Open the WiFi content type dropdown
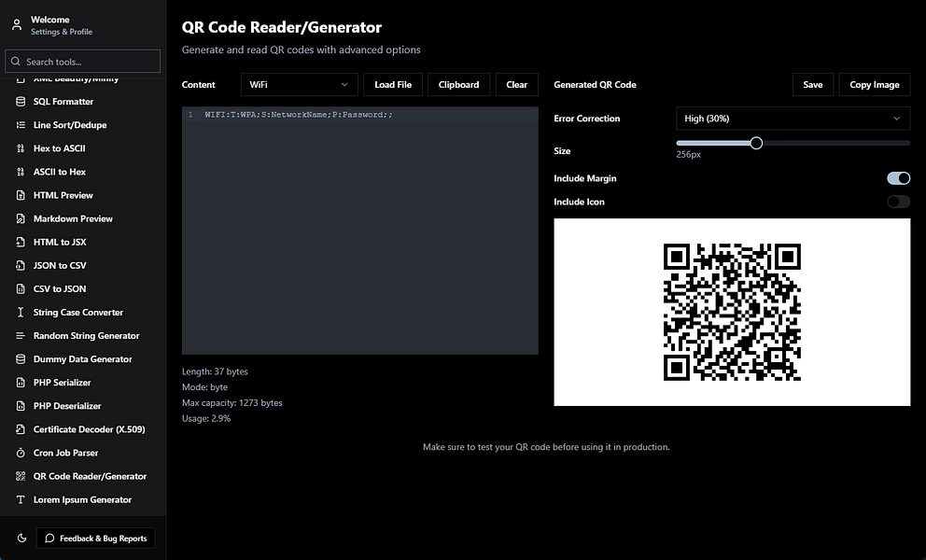Image resolution: width=926 pixels, height=560 pixels. pos(299,83)
